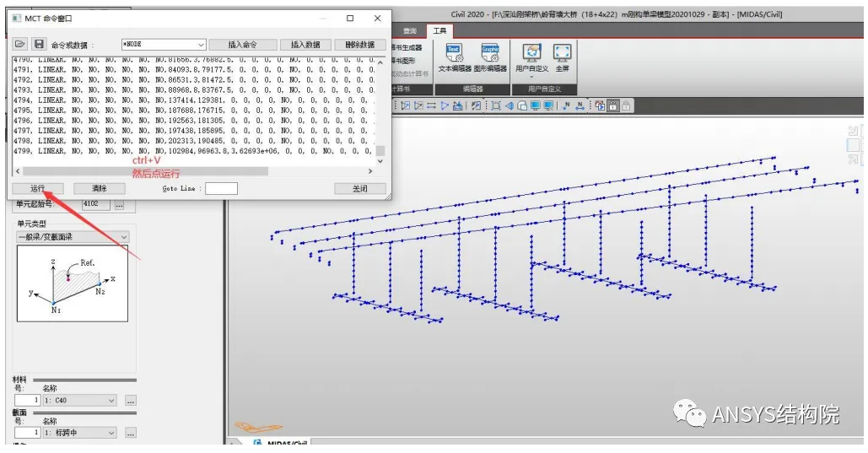This screenshot has width=868, height=453.
Task: Click the toolbar icon after the blue triangle
Action: [x=458, y=105]
